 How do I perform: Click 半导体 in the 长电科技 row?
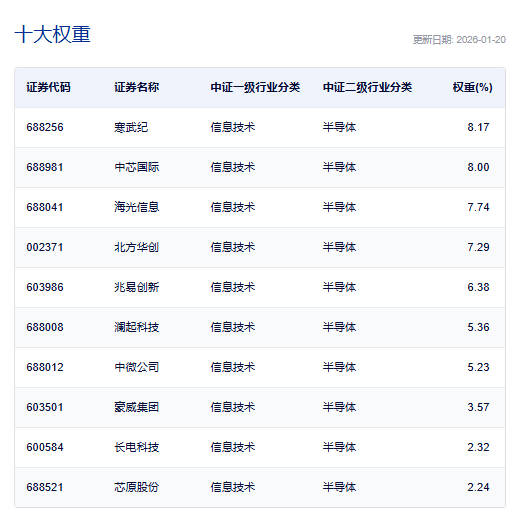pyautogui.click(x=339, y=447)
